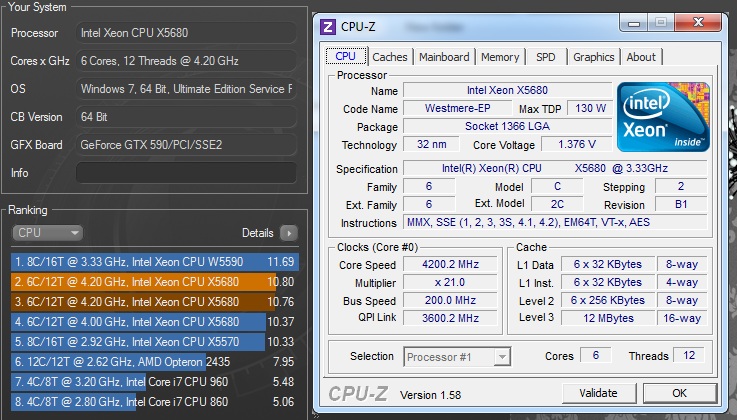
Task: Click the QPI Link value 3600.2 MHz
Action: [x=450, y=318]
